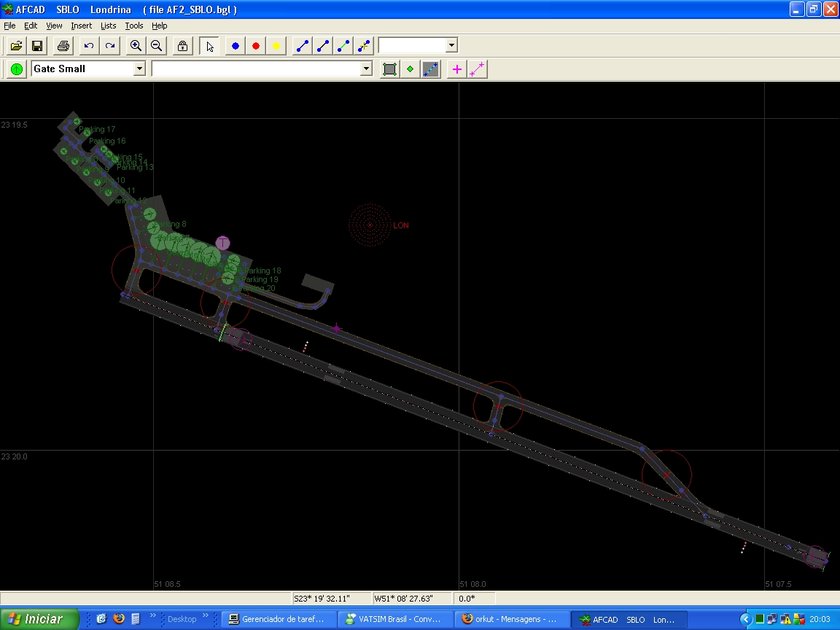Switch to VATSIM Brasil window in taskbar

(397, 619)
